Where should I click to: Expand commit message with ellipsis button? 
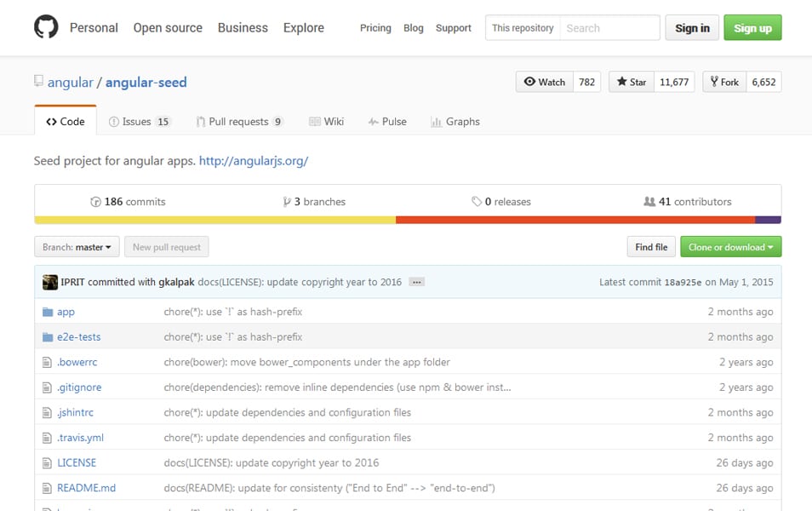pyautogui.click(x=416, y=282)
